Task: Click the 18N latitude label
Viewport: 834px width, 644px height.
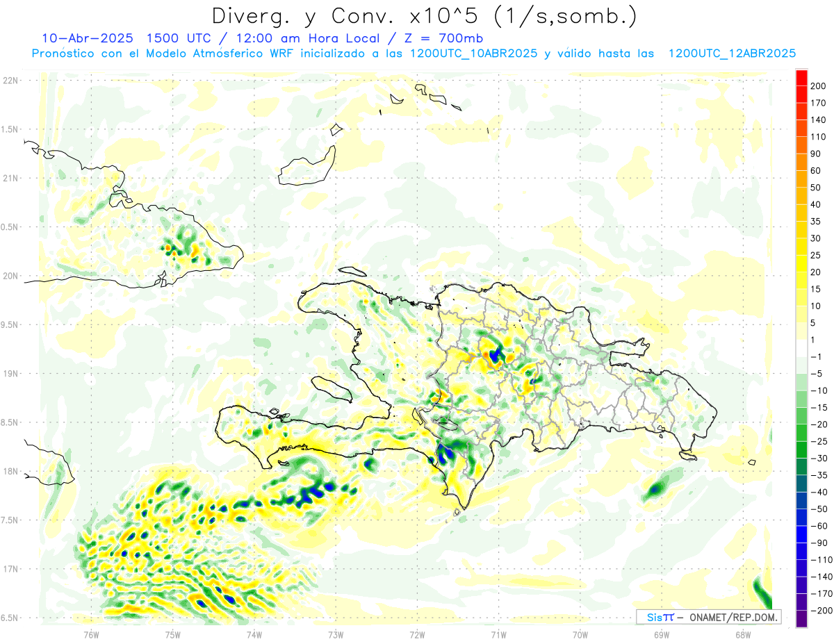Action: (x=10, y=472)
